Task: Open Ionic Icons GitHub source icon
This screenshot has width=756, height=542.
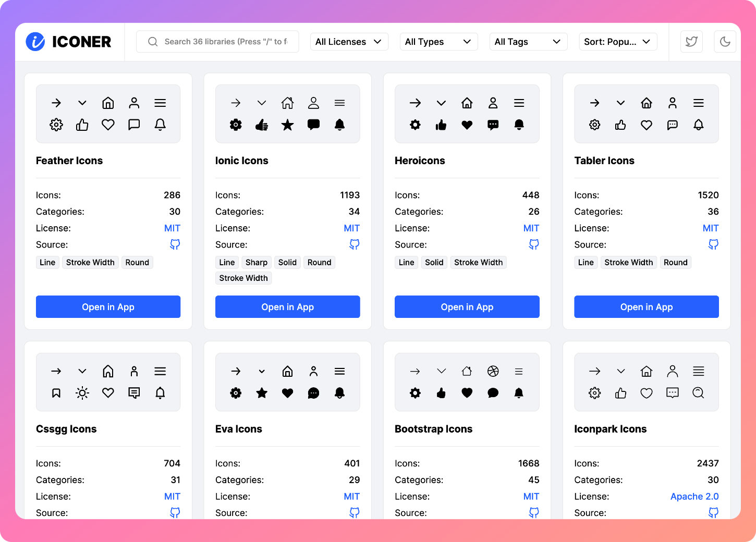Action: tap(355, 244)
